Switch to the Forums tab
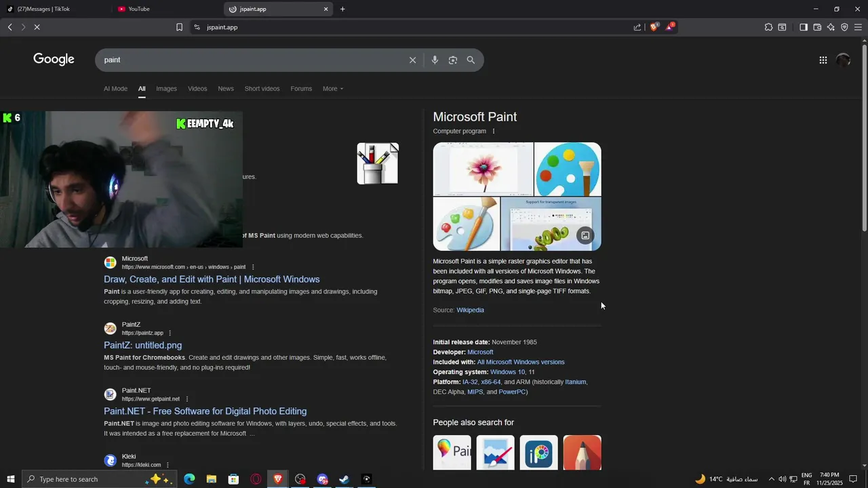Image resolution: width=868 pixels, height=488 pixels. (301, 89)
